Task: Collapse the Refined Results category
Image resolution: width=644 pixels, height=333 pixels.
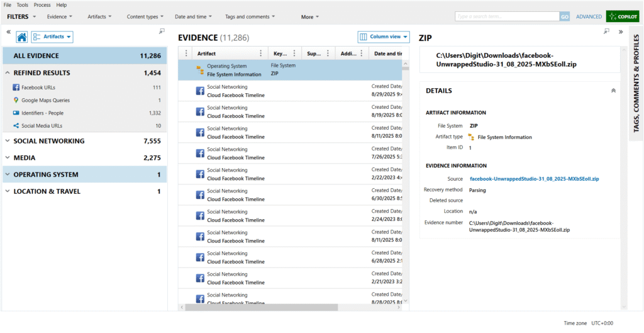Action: click(8, 73)
